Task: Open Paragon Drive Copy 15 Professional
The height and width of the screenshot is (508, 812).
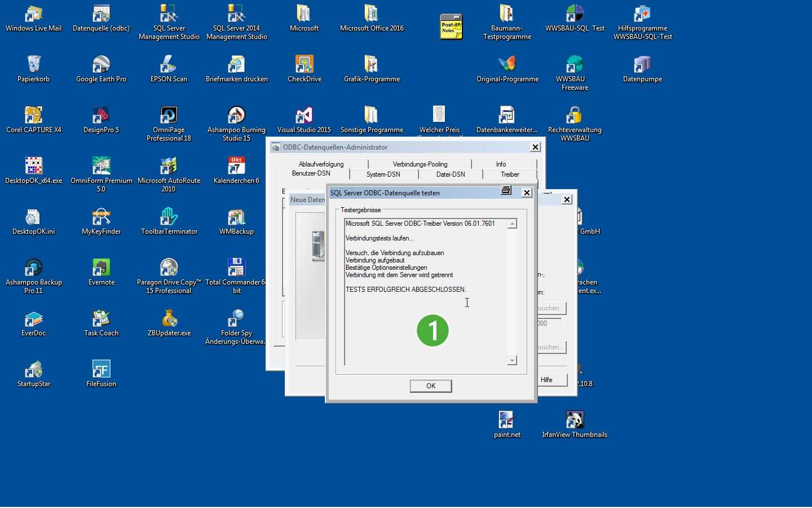Action: coord(169,277)
